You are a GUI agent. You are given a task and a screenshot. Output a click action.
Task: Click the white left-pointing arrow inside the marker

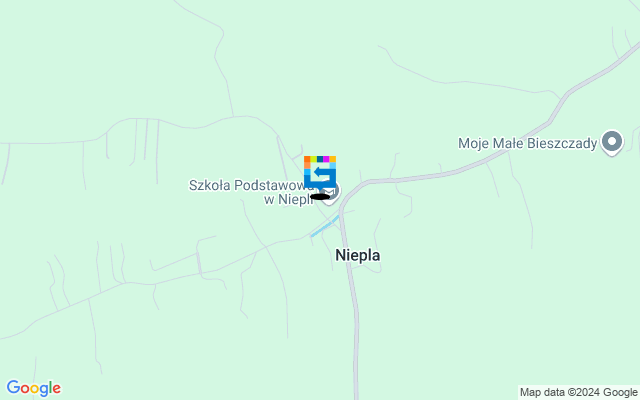(321, 174)
